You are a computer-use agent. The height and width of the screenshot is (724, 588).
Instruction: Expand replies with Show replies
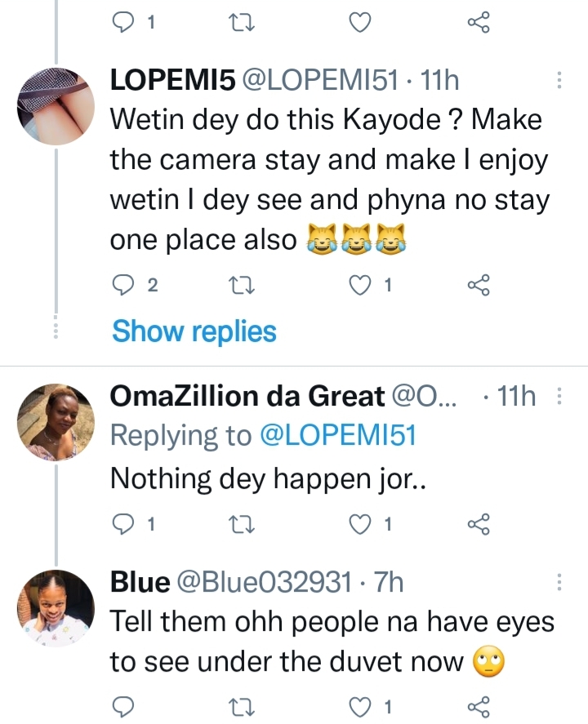click(194, 331)
